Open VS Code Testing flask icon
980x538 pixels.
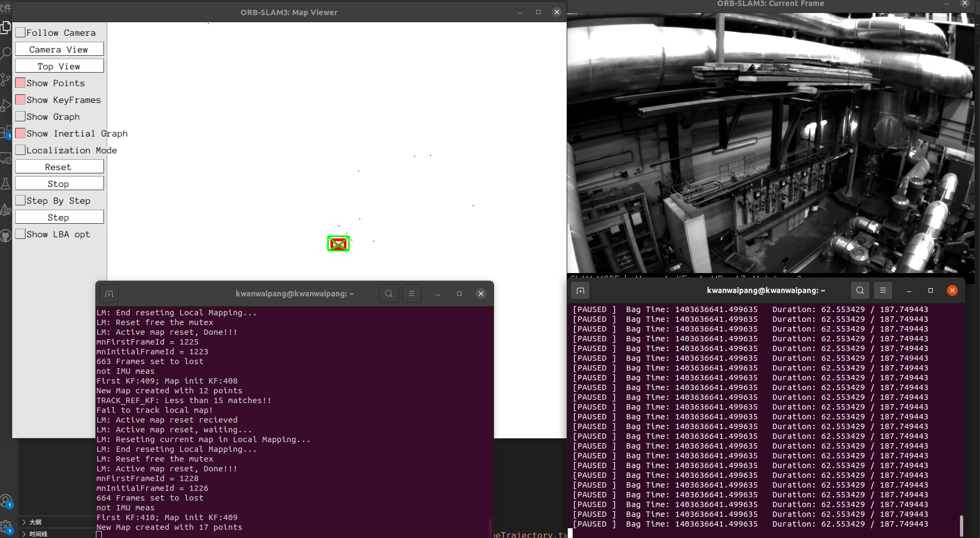click(x=5, y=184)
